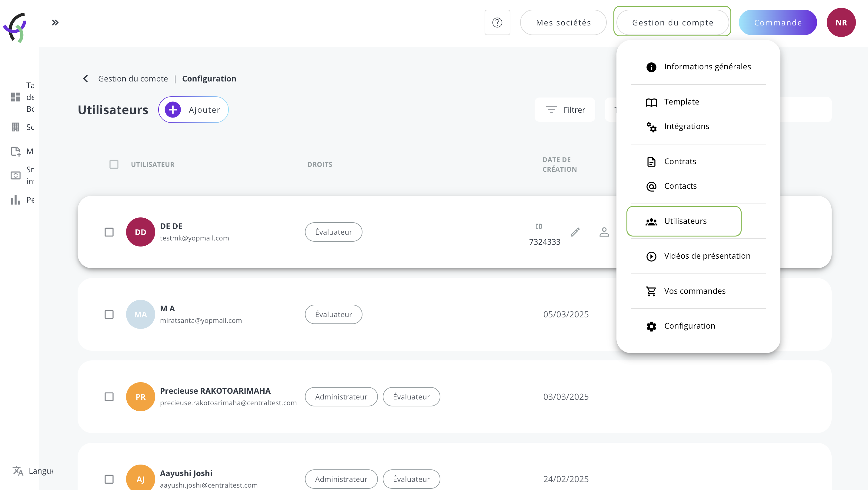Click the Utilisateurs group icon
The height and width of the screenshot is (490, 868).
coord(651,222)
